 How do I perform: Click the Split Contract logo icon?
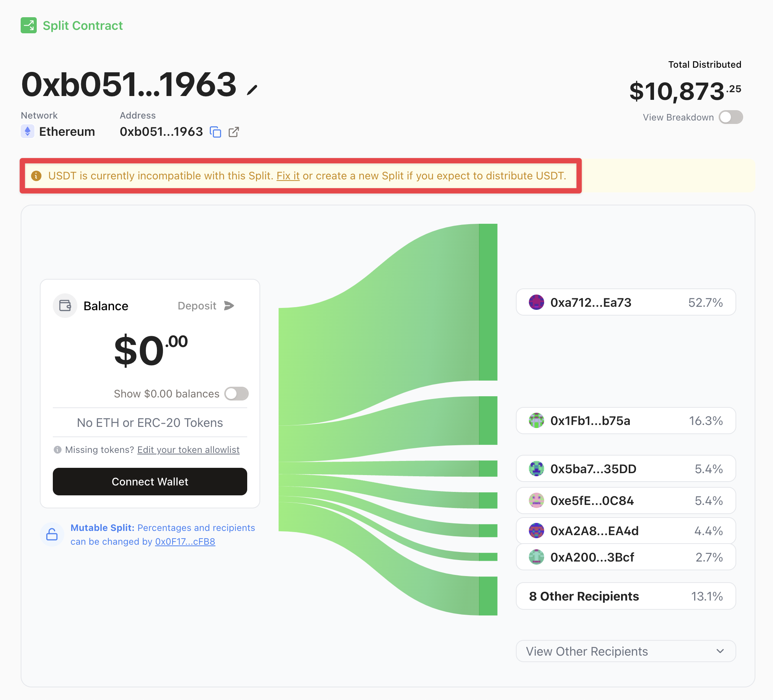(29, 25)
